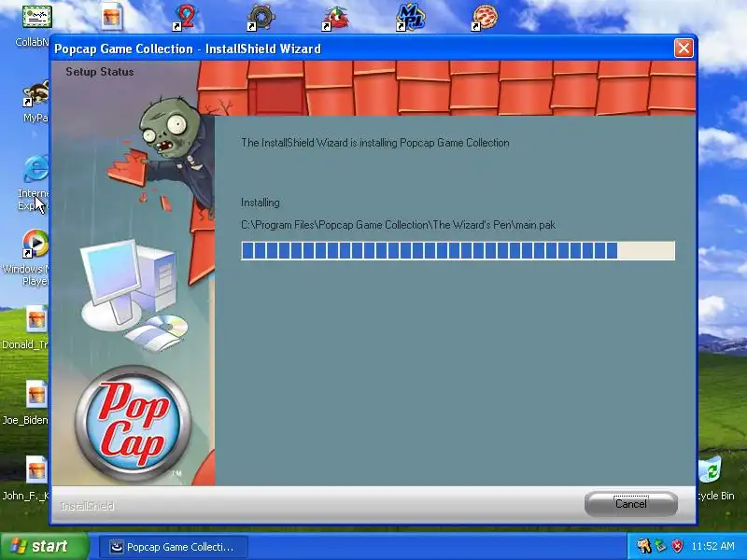The width and height of the screenshot is (747, 560).
Task: Close the InstallShield Wizard window
Action: coord(684,49)
